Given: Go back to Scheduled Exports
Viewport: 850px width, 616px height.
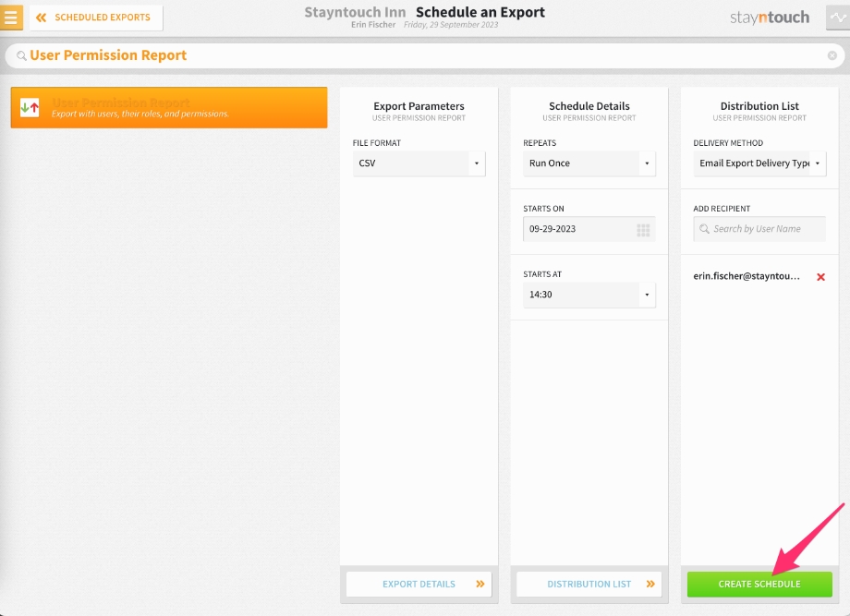Looking at the screenshot, I should click(96, 18).
